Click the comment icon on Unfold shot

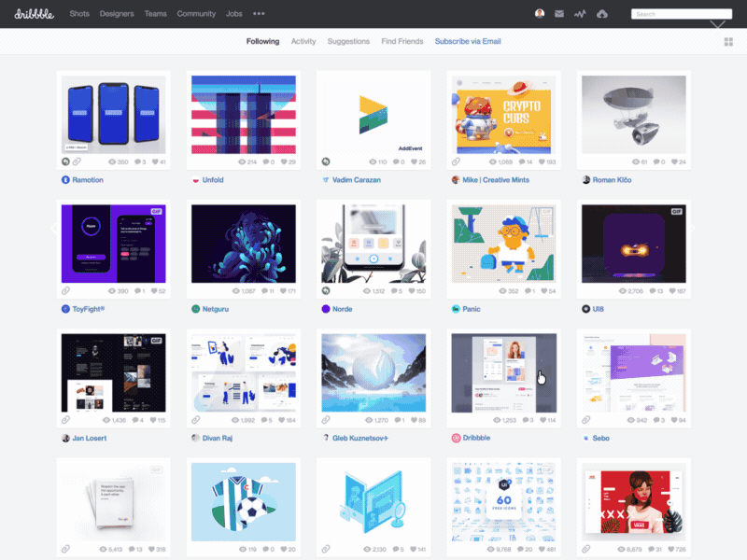[266, 161]
